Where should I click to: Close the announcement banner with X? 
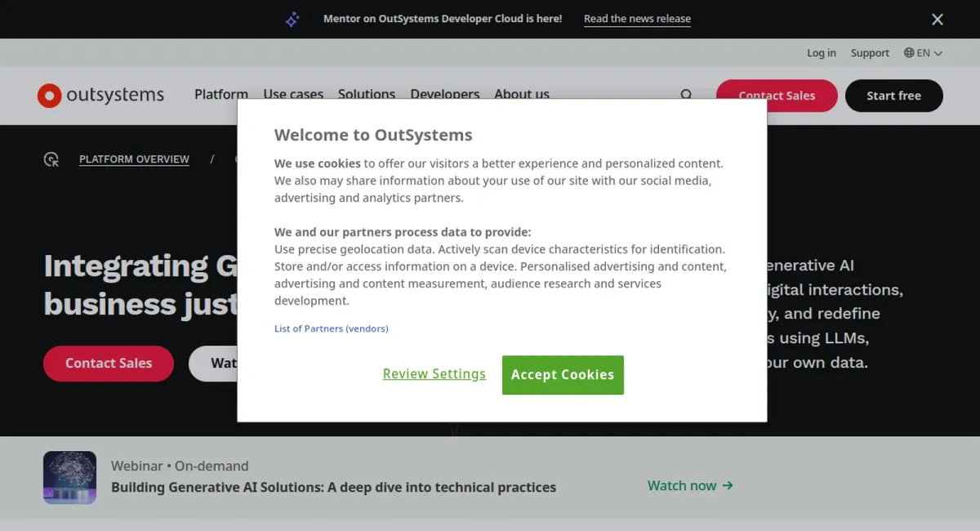(938, 20)
